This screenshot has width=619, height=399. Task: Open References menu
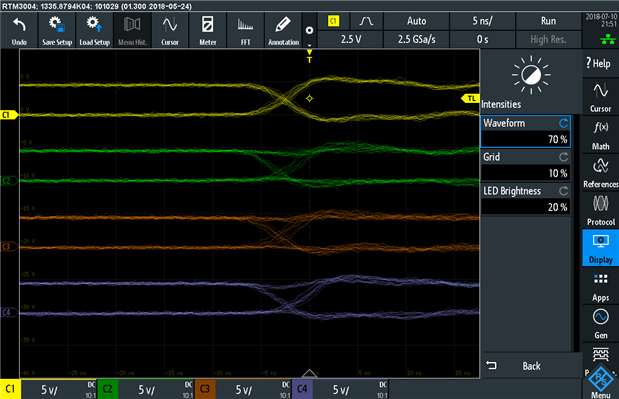600,173
